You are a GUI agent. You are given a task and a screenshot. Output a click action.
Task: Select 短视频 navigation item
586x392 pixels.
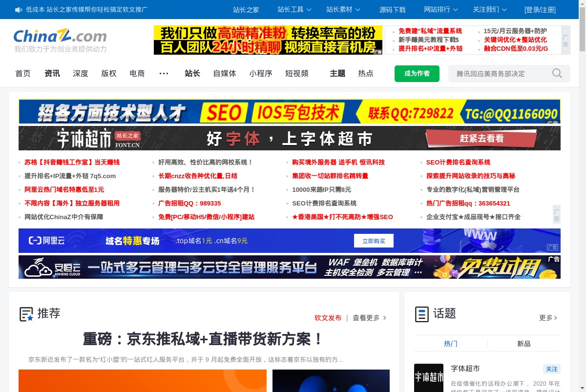(x=297, y=73)
